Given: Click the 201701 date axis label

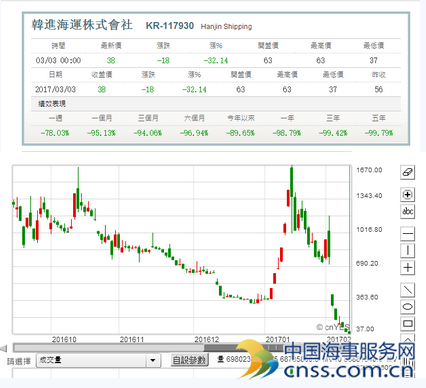Looking at the screenshot, I should [278, 340].
